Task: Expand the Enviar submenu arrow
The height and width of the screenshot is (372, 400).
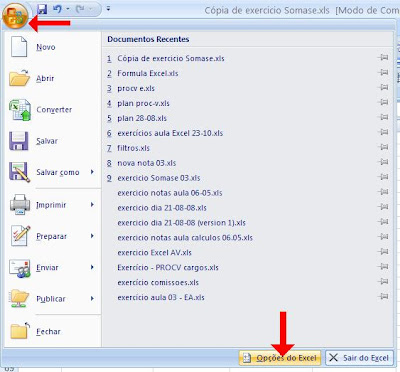Action: (92, 267)
